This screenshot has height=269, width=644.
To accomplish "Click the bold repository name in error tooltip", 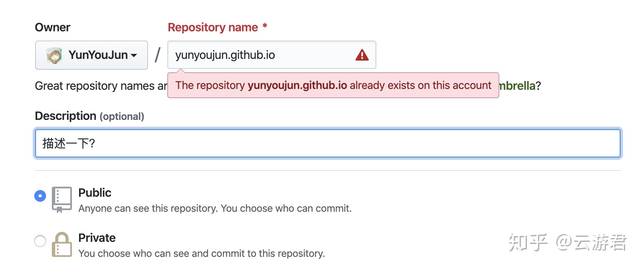I will coord(297,86).
